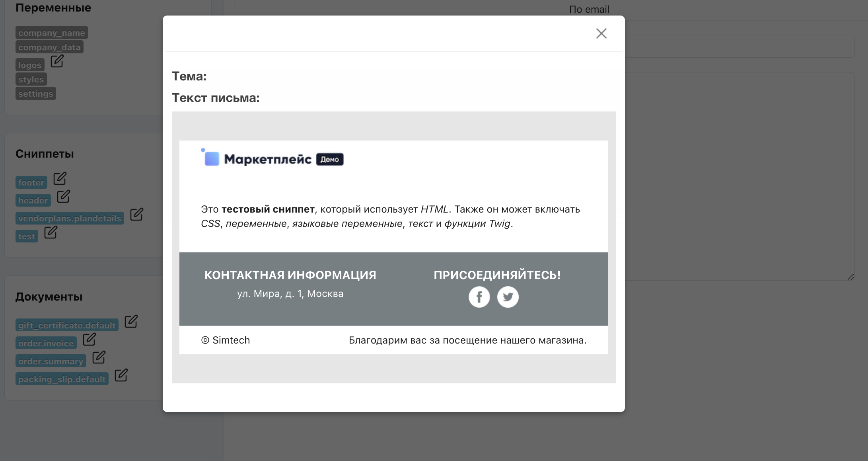Click the edit icon next to vendorplans.plandetails
This screenshot has height=461, width=868.
[x=136, y=214]
